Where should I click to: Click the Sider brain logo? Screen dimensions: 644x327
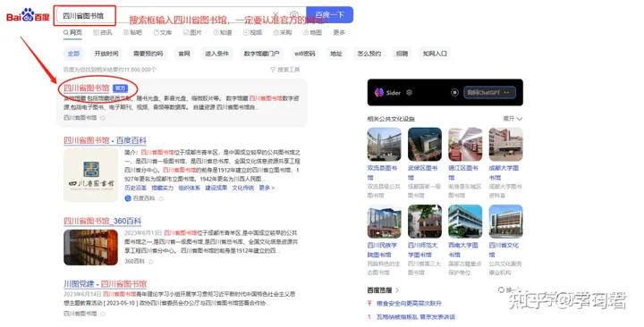(x=379, y=93)
